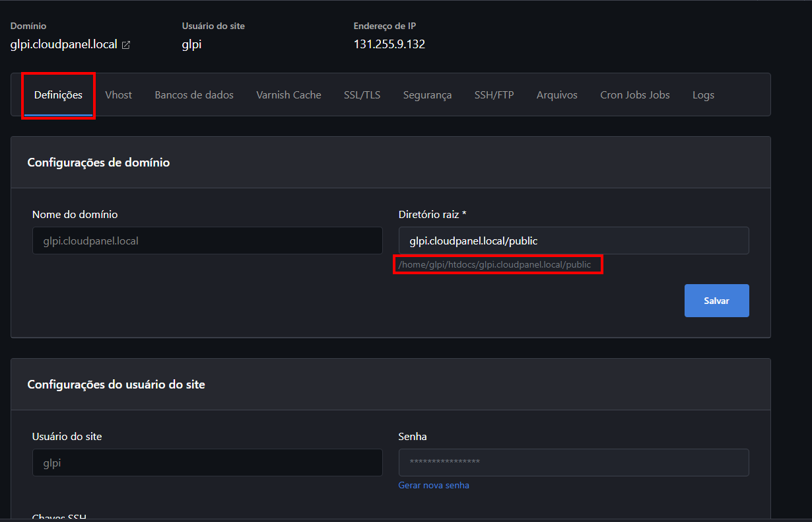Focus the Senha password field
The image size is (812, 522).
573,463
